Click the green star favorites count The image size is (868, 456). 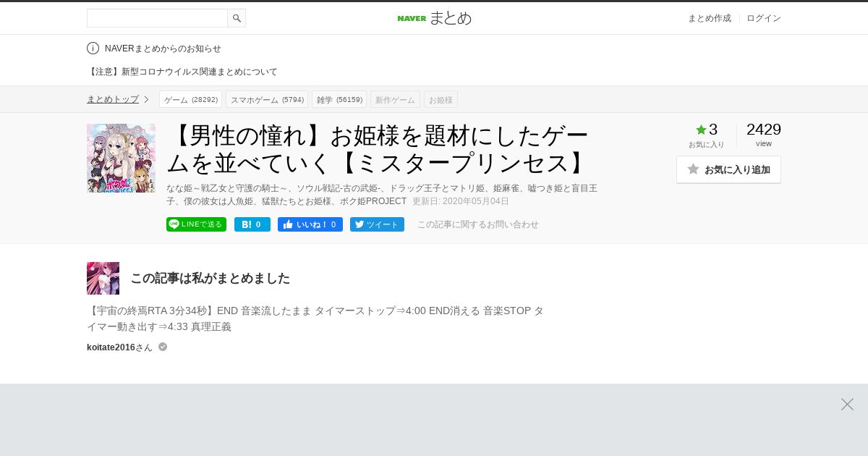coord(707,130)
